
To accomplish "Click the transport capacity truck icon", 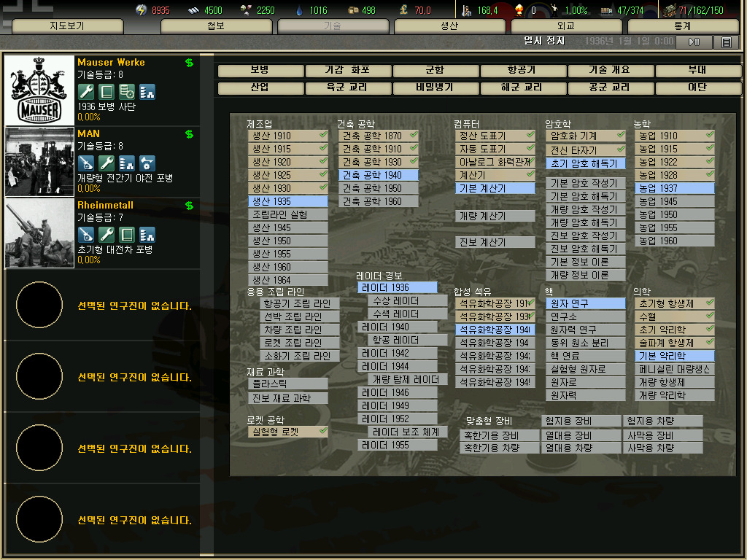I will [606, 10].
